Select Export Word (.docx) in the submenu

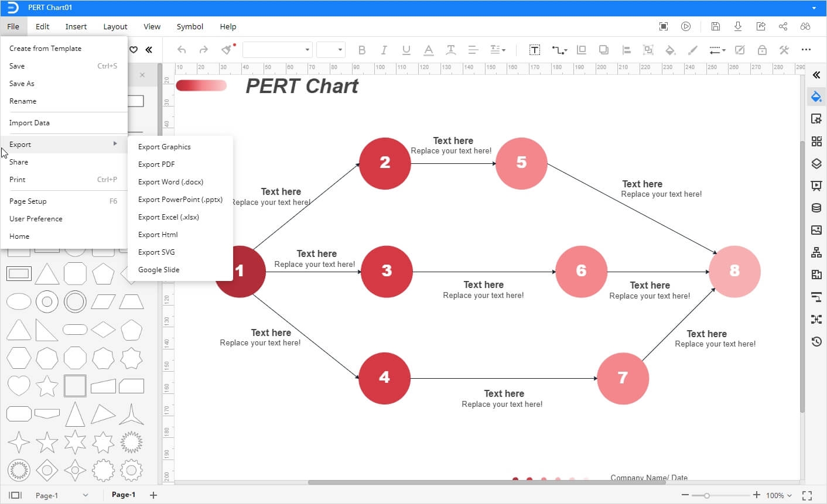(x=170, y=181)
